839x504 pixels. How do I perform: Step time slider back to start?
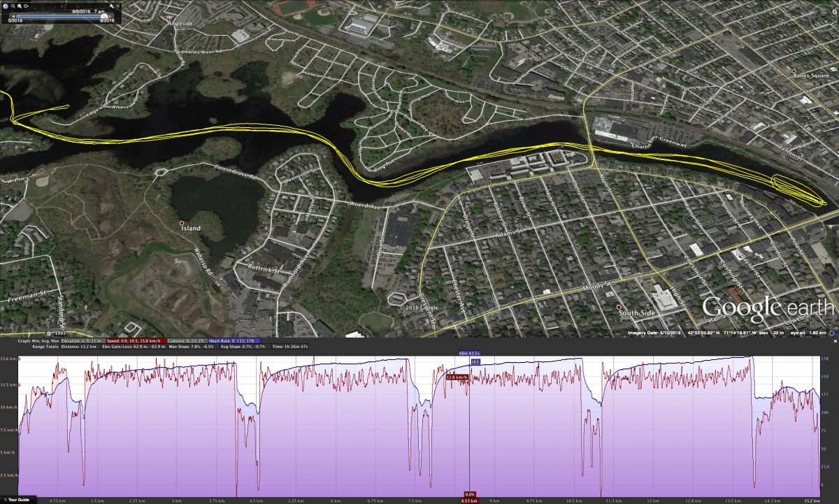point(13,16)
